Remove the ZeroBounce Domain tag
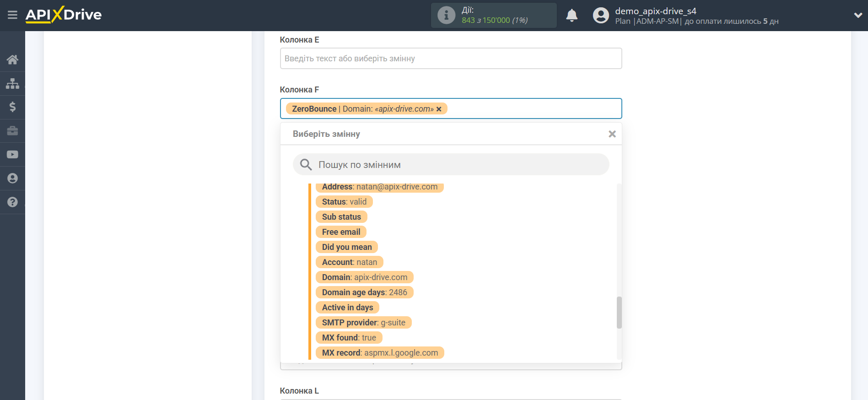Image resolution: width=868 pixels, height=400 pixels. 439,109
